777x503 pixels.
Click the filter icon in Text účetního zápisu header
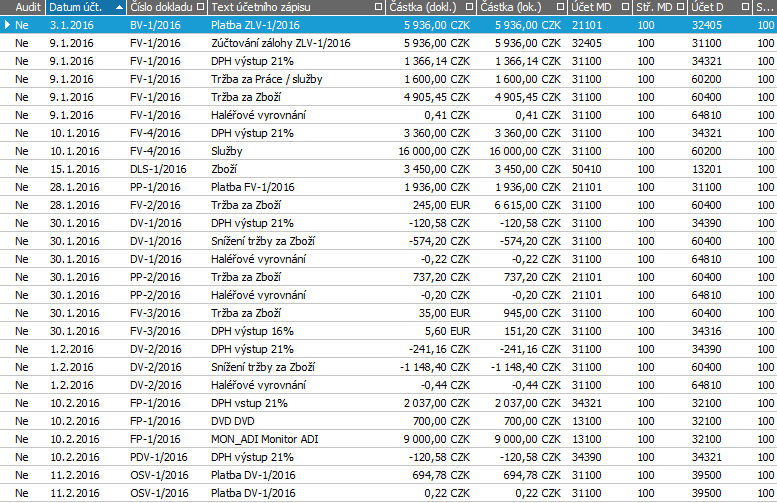(x=377, y=8)
